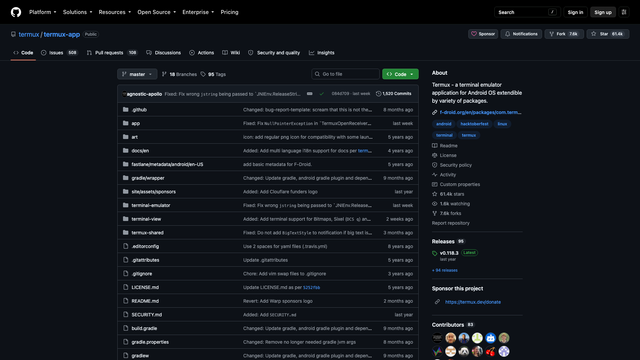Select the heart Sponsor button

point(483,34)
